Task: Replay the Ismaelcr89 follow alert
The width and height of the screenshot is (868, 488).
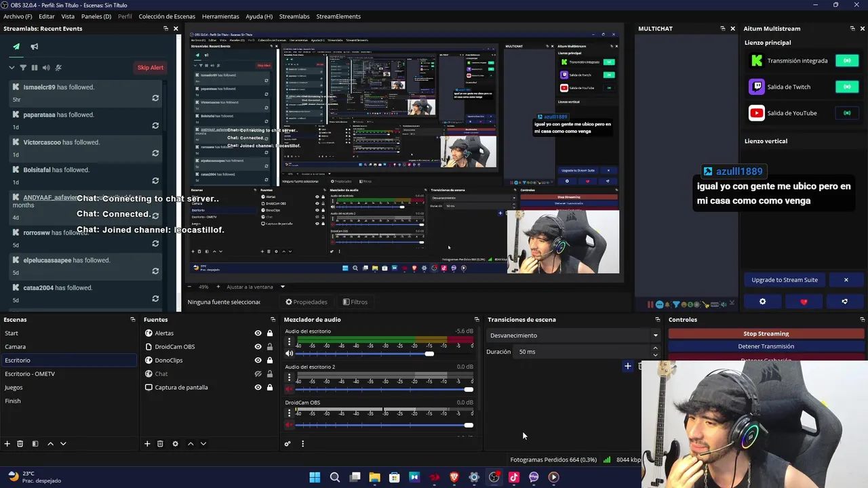Action: (x=155, y=98)
